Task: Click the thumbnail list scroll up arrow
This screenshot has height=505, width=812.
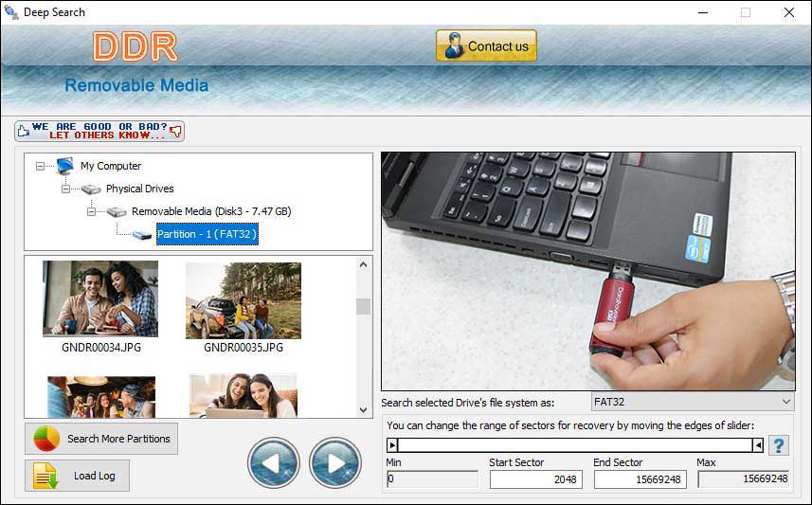Action: [364, 264]
